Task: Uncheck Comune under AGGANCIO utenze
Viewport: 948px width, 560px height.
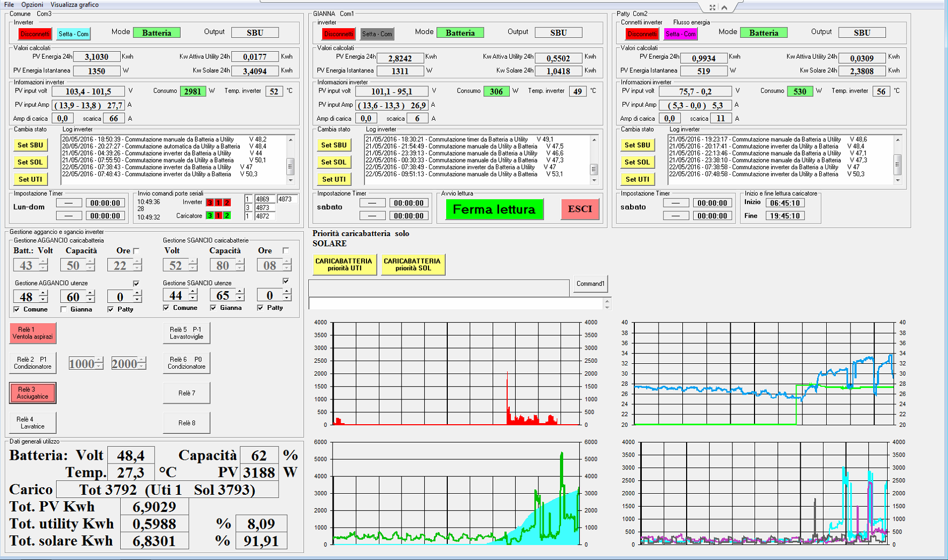Action: (x=17, y=309)
